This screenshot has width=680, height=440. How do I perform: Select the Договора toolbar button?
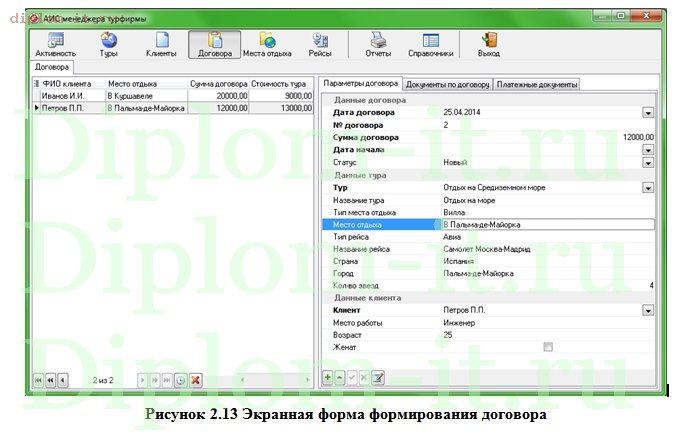(x=215, y=45)
